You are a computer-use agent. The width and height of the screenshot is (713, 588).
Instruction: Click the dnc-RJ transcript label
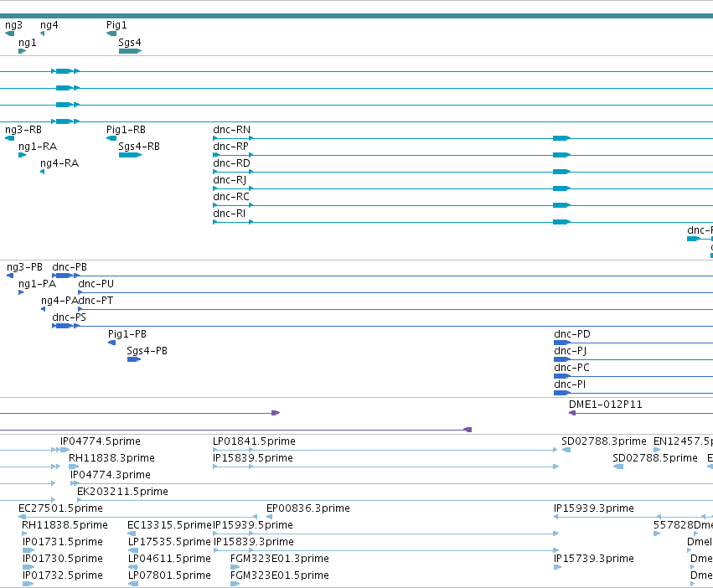[230, 180]
